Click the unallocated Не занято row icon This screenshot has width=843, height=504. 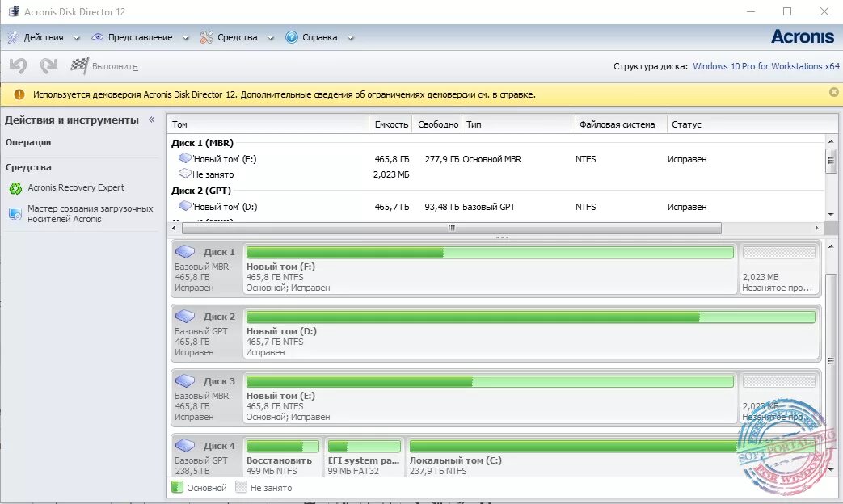coord(185,174)
